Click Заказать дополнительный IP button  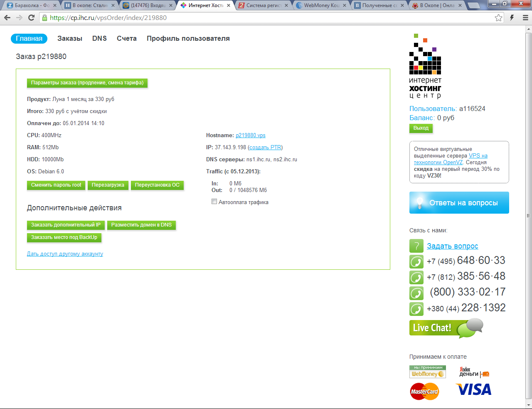[x=66, y=225]
